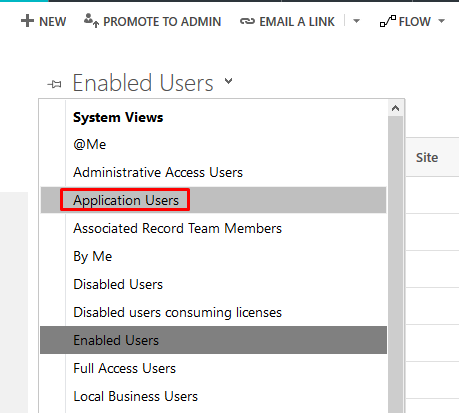This screenshot has width=459, height=413.
Task: Click the Promote to Admin person icon
Action: 91,20
